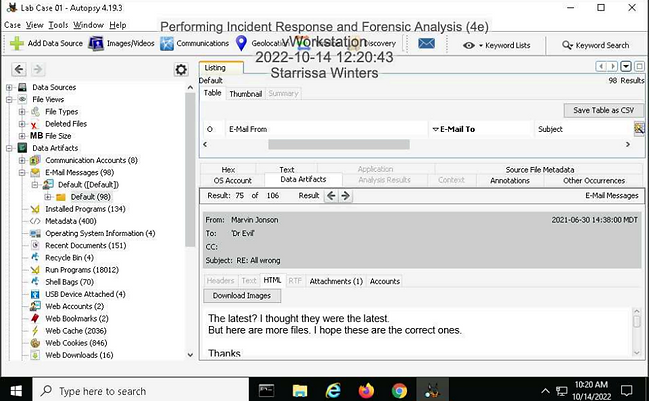The height and width of the screenshot is (401, 649).
Task: Open the Case menu
Action: pyautogui.click(x=12, y=25)
